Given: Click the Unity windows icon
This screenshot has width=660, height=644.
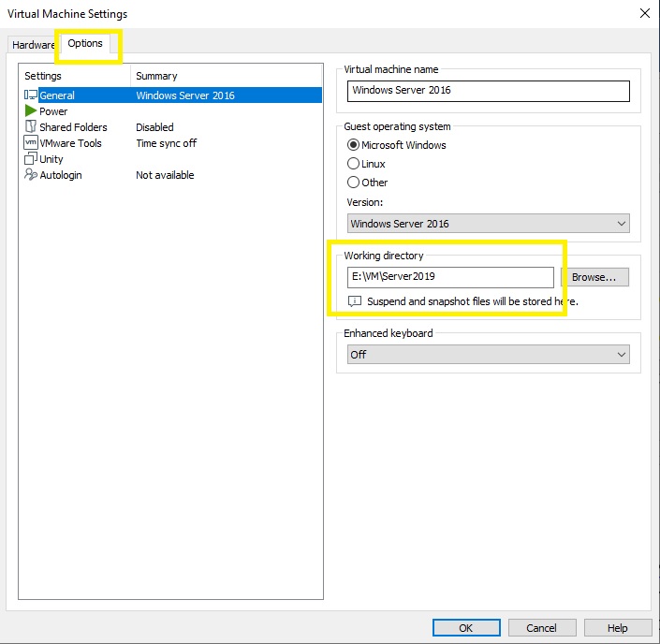Looking at the screenshot, I should (x=31, y=159).
